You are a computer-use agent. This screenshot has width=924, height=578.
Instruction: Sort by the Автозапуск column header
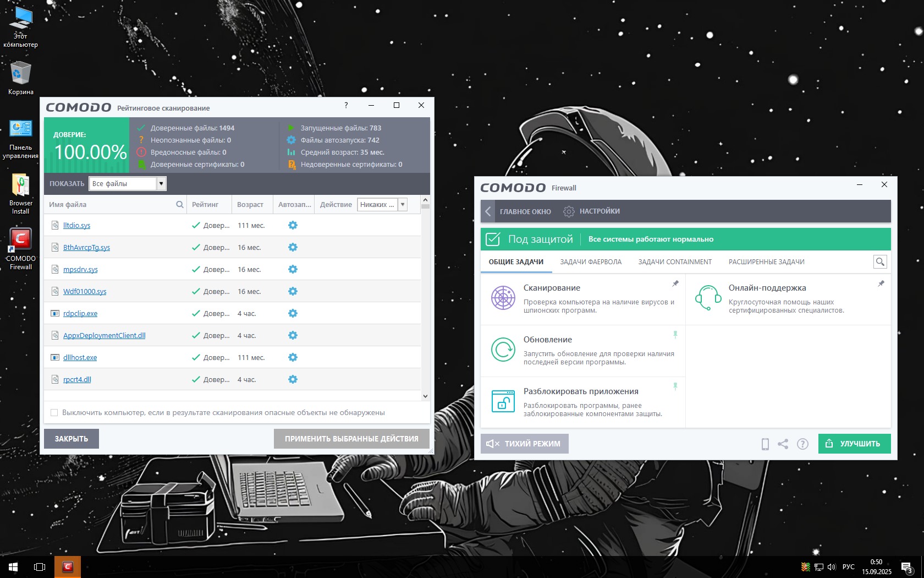(294, 205)
